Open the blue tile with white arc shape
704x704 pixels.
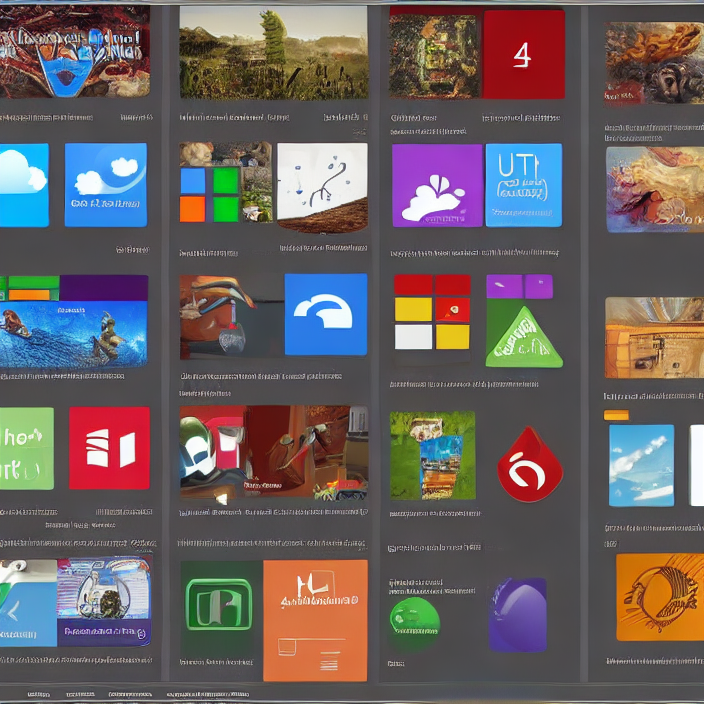coord(326,314)
